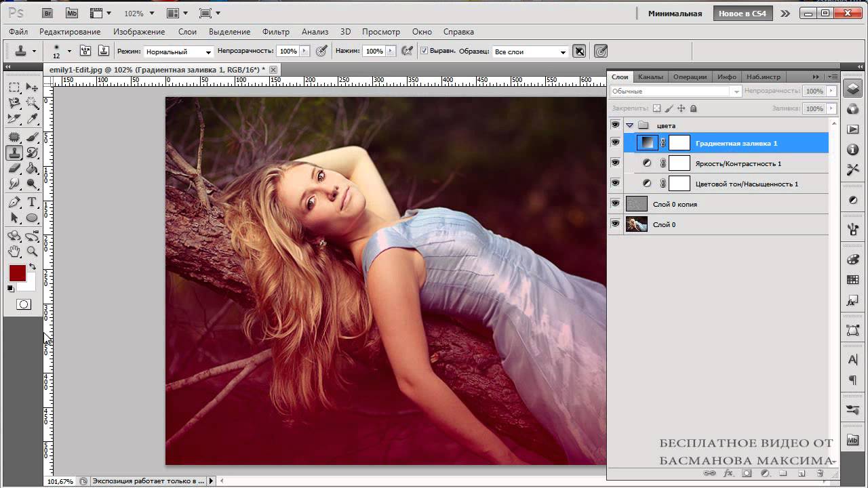Select the Brush tool
Viewport: 868px width, 488px height.
point(32,137)
